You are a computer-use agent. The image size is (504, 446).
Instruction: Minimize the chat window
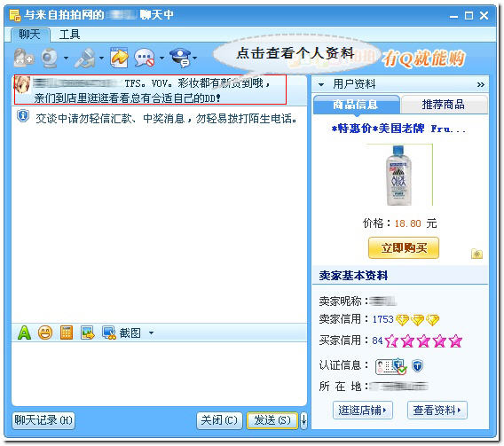(x=453, y=16)
